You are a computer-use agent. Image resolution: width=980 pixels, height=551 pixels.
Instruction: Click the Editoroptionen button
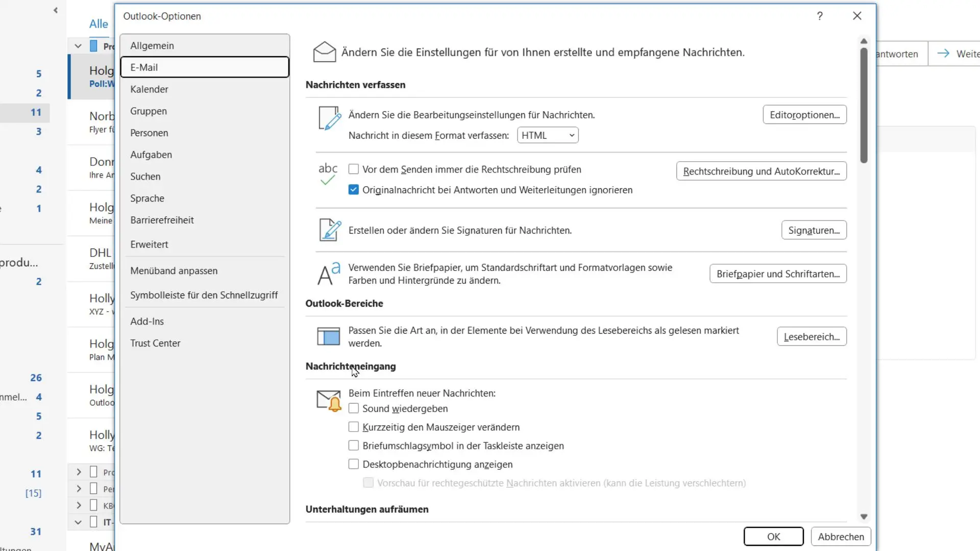(804, 114)
